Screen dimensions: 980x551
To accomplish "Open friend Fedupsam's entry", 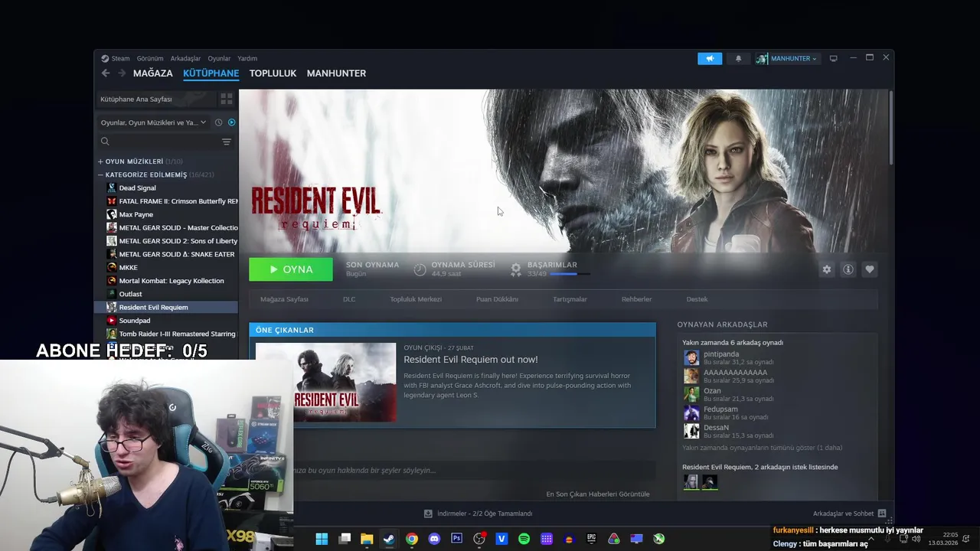I will (726, 413).
